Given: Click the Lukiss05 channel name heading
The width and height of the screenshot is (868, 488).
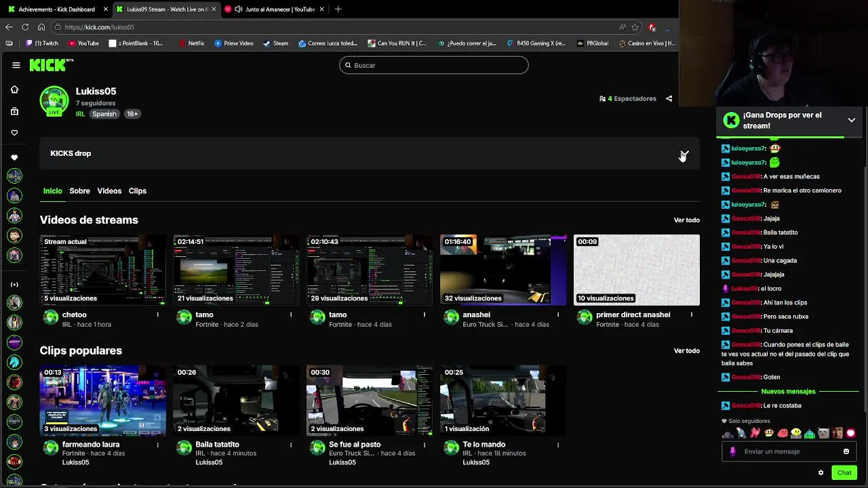Looking at the screenshot, I should [x=96, y=91].
